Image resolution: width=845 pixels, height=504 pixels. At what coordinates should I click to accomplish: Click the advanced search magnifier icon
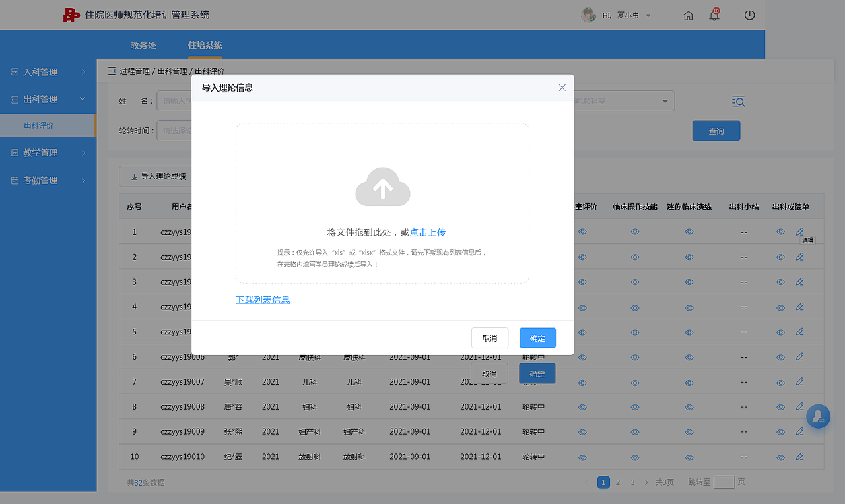pos(738,102)
